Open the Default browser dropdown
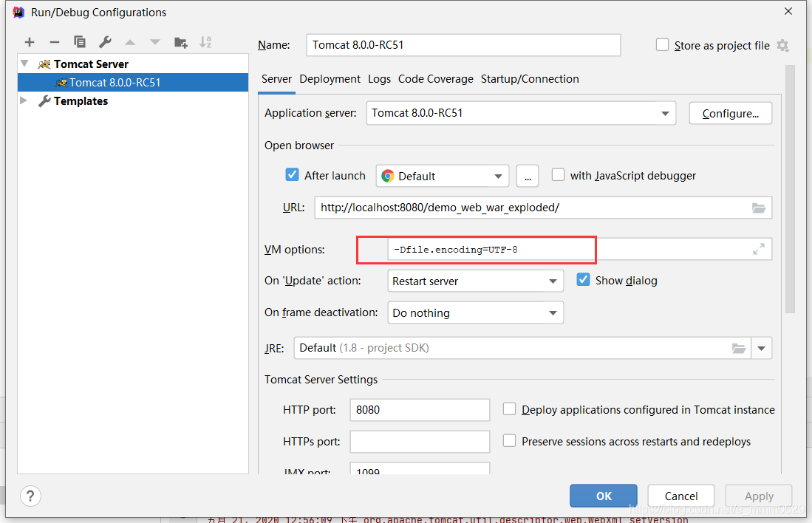This screenshot has width=812, height=523. pyautogui.click(x=443, y=176)
